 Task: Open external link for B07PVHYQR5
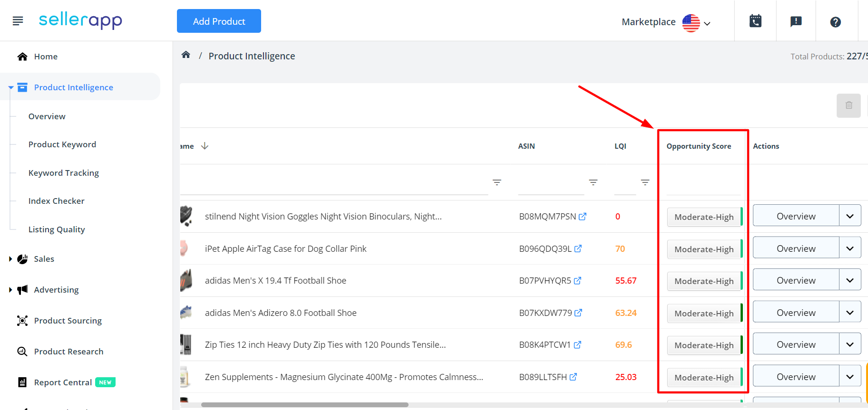point(577,280)
